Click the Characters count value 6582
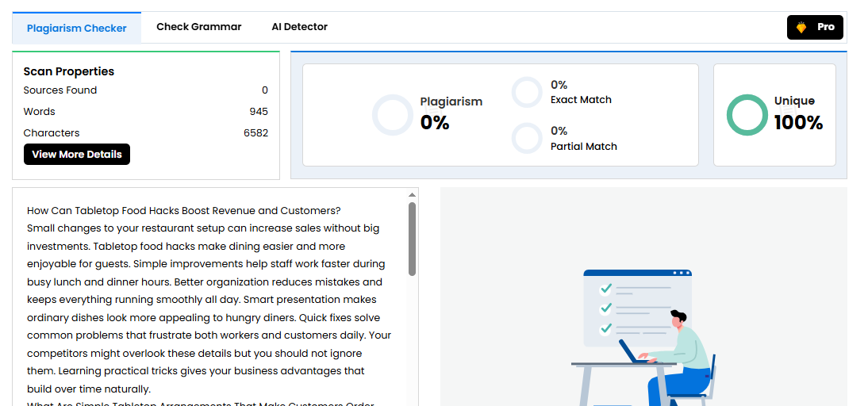The height and width of the screenshot is (406, 868). 255,133
